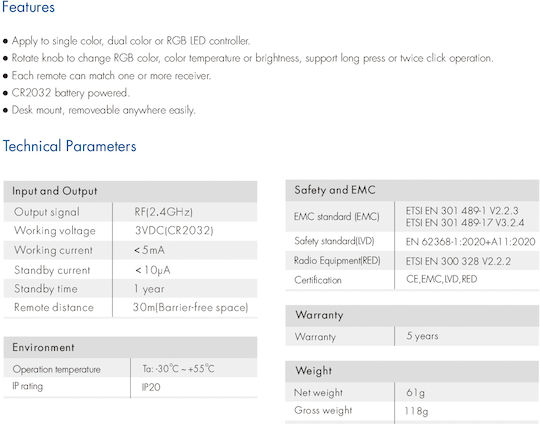
Task: Click the Safety and EMC section header
Action: [412, 190]
